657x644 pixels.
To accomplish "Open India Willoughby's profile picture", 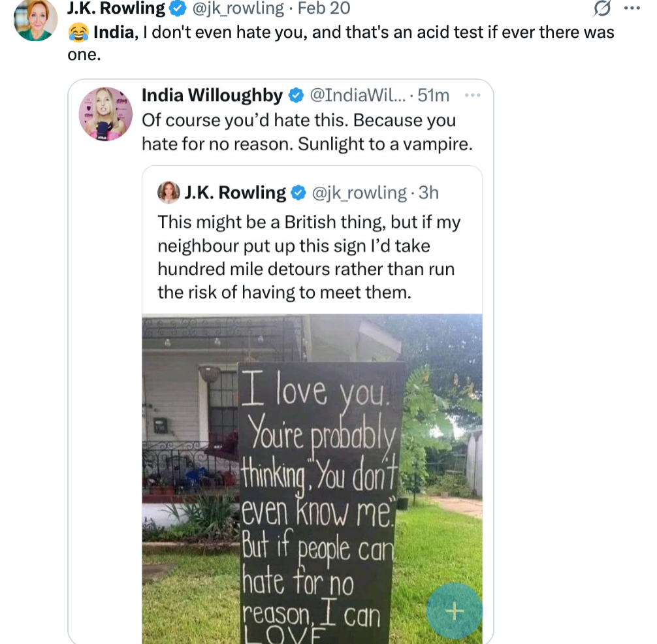I will (x=106, y=114).
